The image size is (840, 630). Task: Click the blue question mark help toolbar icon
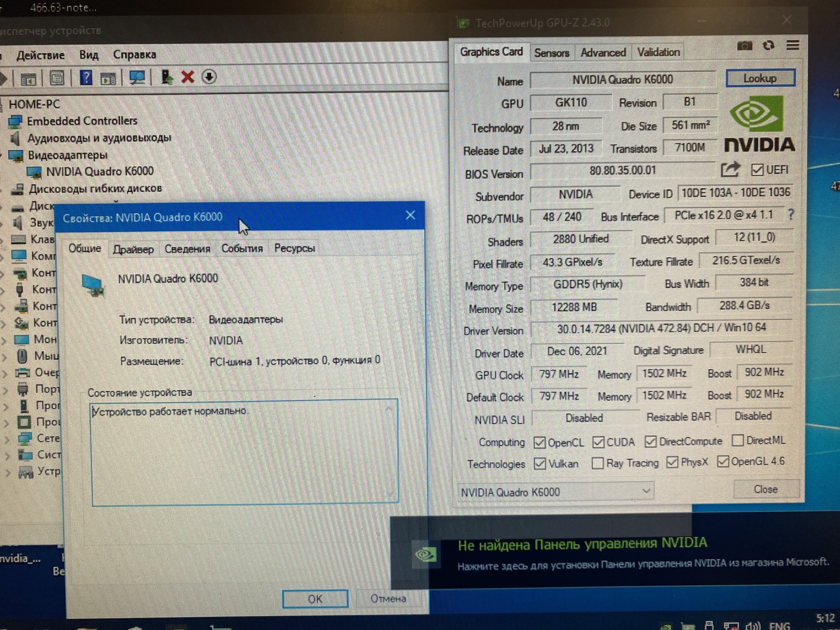tap(86, 78)
